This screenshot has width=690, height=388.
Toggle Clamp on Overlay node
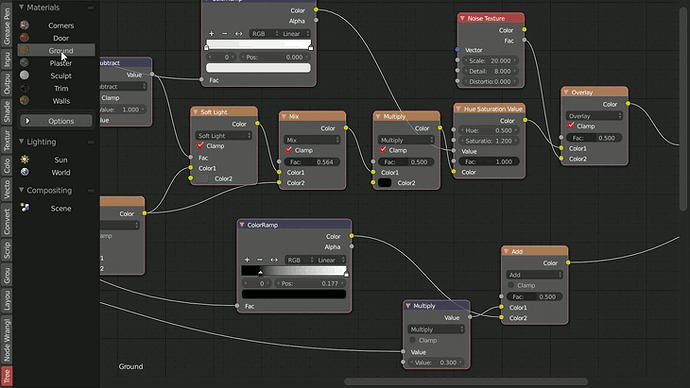571,126
